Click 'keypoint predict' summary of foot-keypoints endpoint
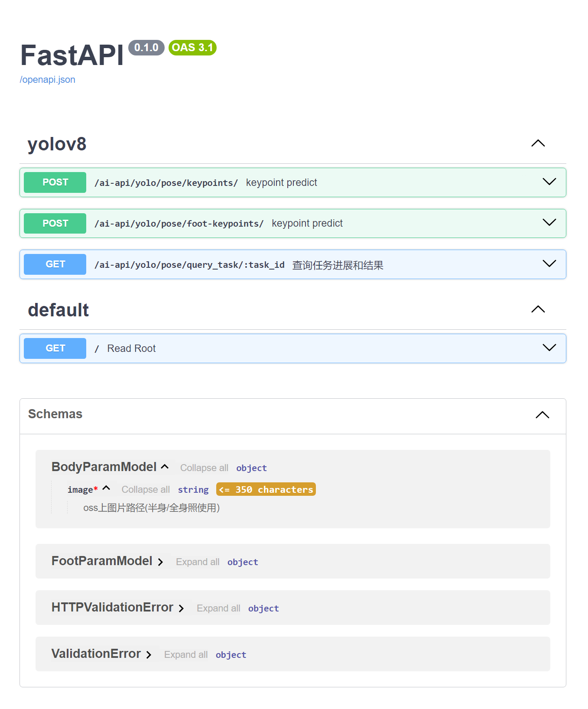Screen dimensions: 588x709 (x=307, y=223)
